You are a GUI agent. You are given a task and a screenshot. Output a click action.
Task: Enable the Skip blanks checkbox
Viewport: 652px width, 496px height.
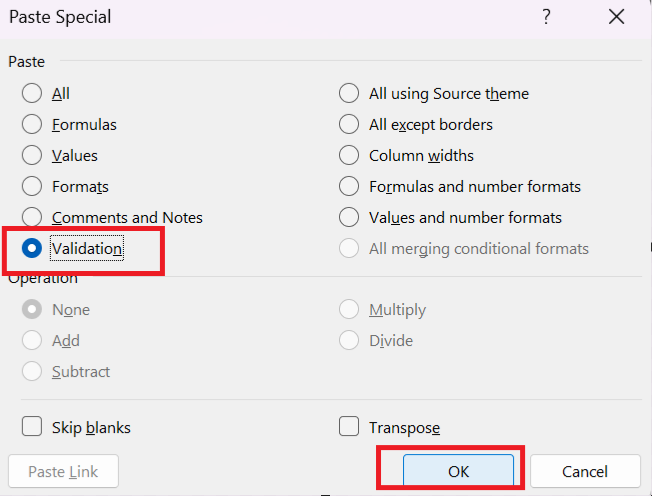click(32, 427)
